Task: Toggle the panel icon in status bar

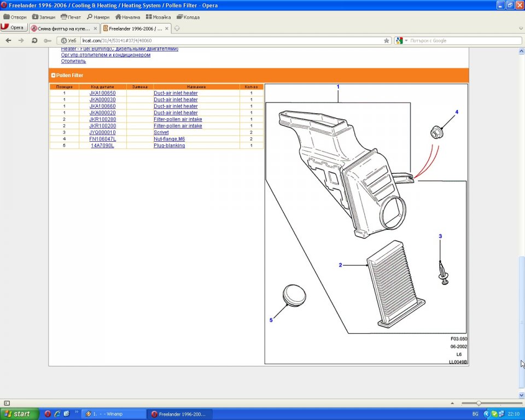Action: pos(7,403)
